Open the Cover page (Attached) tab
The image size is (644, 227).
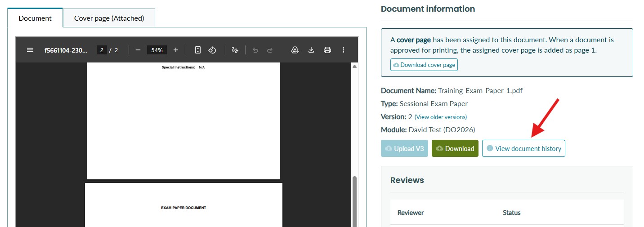pos(109,18)
